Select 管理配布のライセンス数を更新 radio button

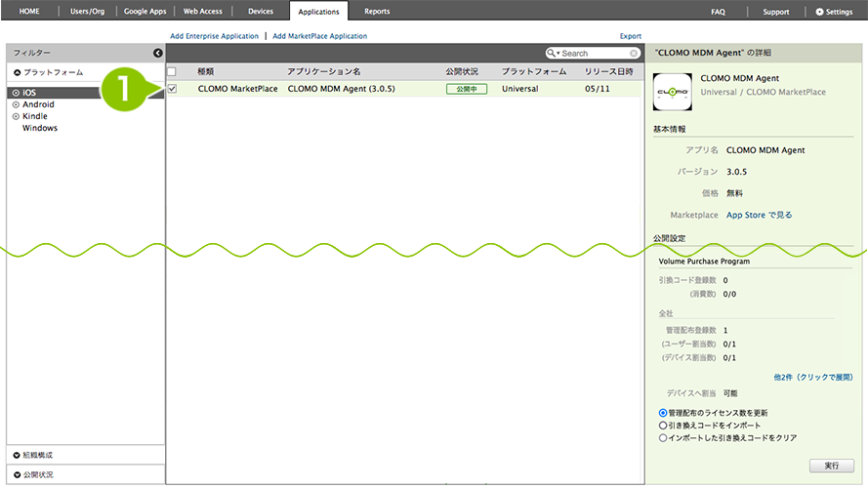click(663, 413)
